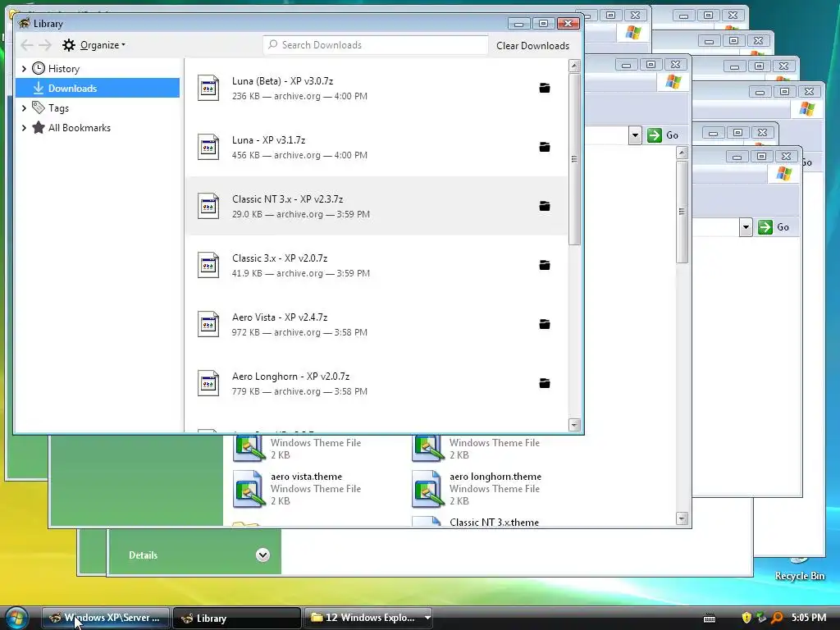Viewport: 840px width, 630px height.
Task: Click the security shield tray icon
Action: click(x=746, y=618)
